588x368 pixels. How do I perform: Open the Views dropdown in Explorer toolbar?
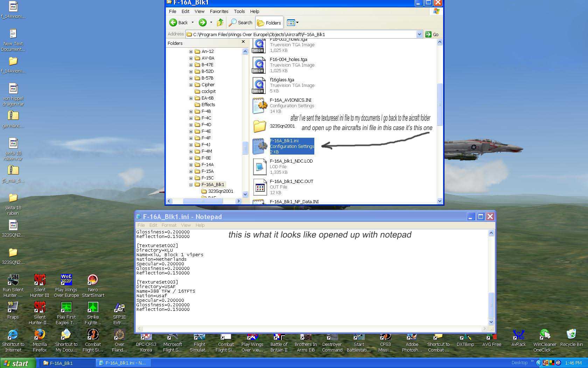(x=293, y=22)
